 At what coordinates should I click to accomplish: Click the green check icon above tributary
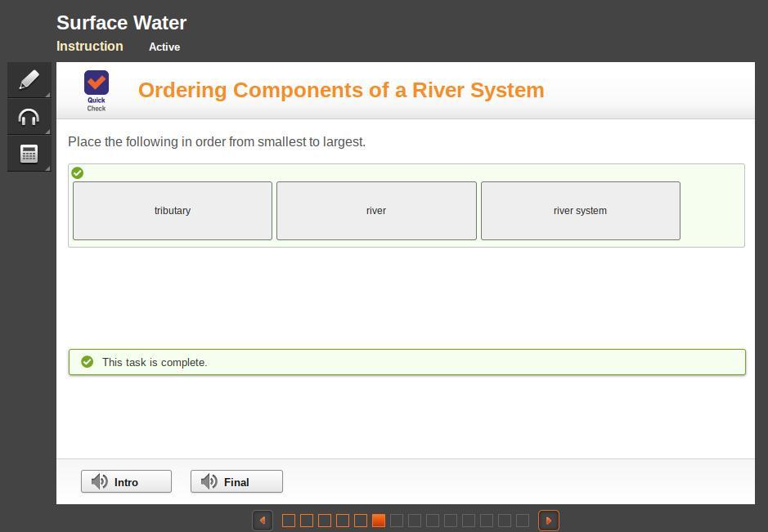tap(78, 172)
